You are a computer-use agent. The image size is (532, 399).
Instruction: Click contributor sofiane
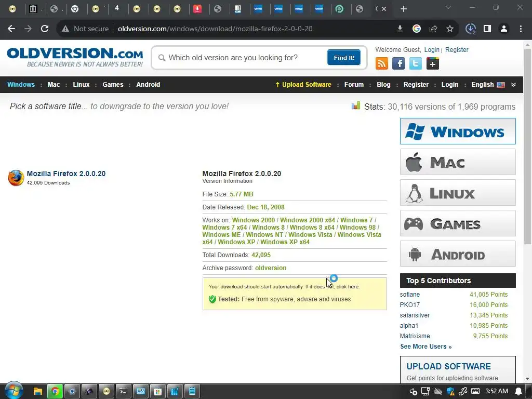(409, 295)
